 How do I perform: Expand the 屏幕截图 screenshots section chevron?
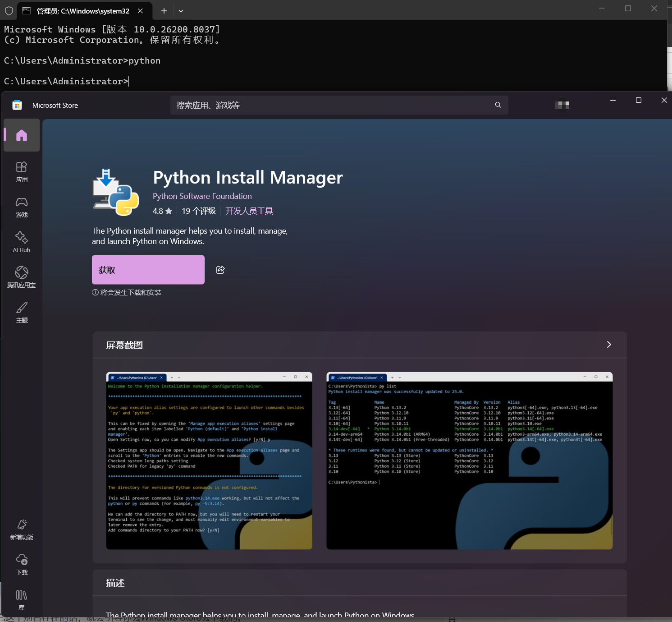click(x=609, y=345)
